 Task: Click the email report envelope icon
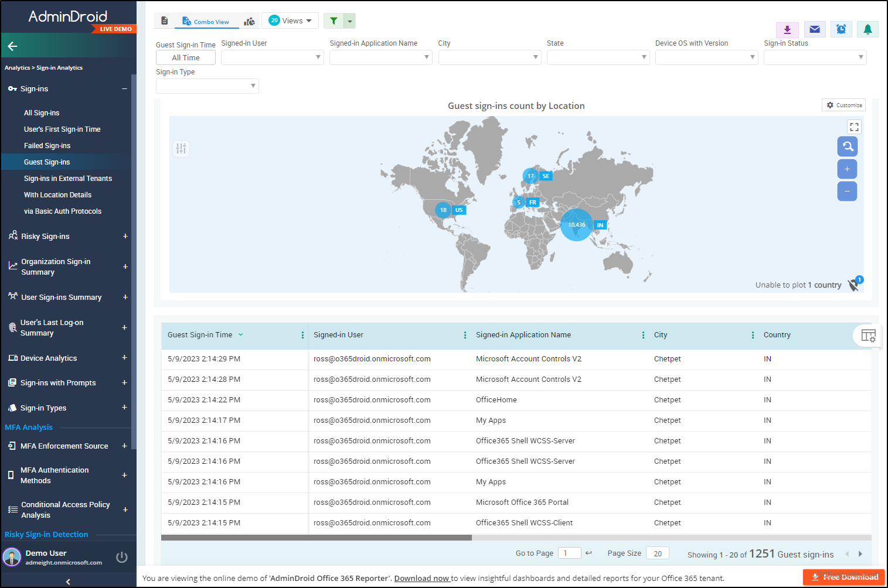(x=815, y=29)
